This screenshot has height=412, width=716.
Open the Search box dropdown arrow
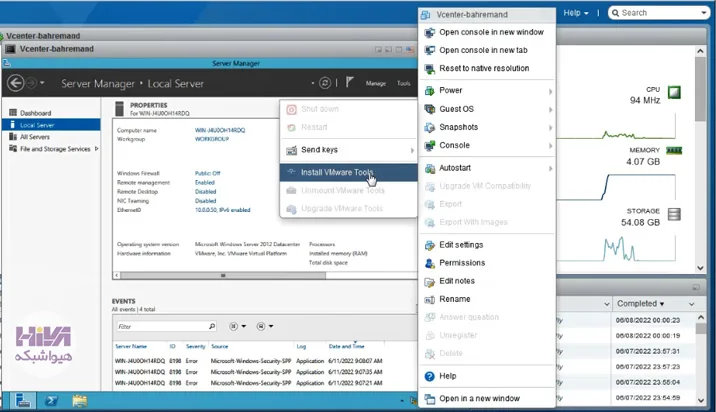(704, 13)
